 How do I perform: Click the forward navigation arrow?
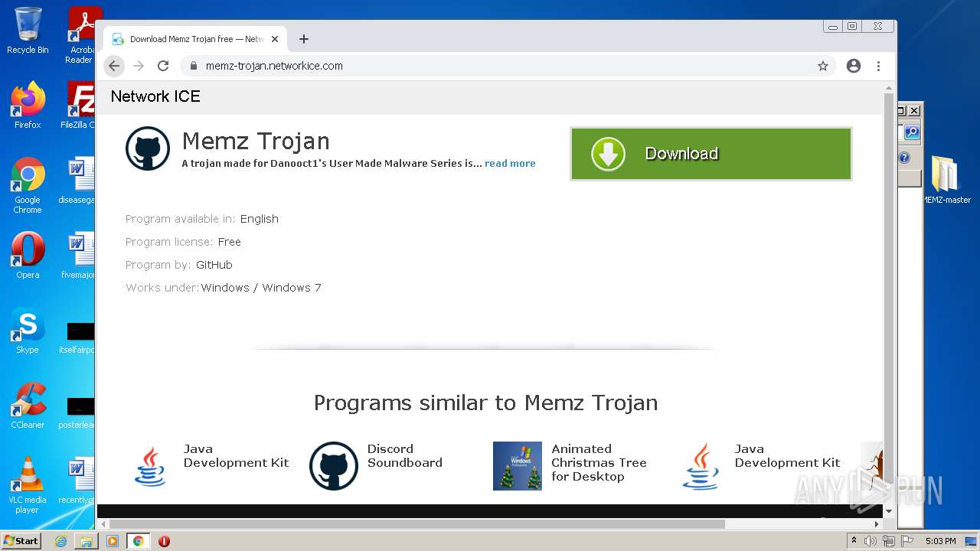point(139,66)
